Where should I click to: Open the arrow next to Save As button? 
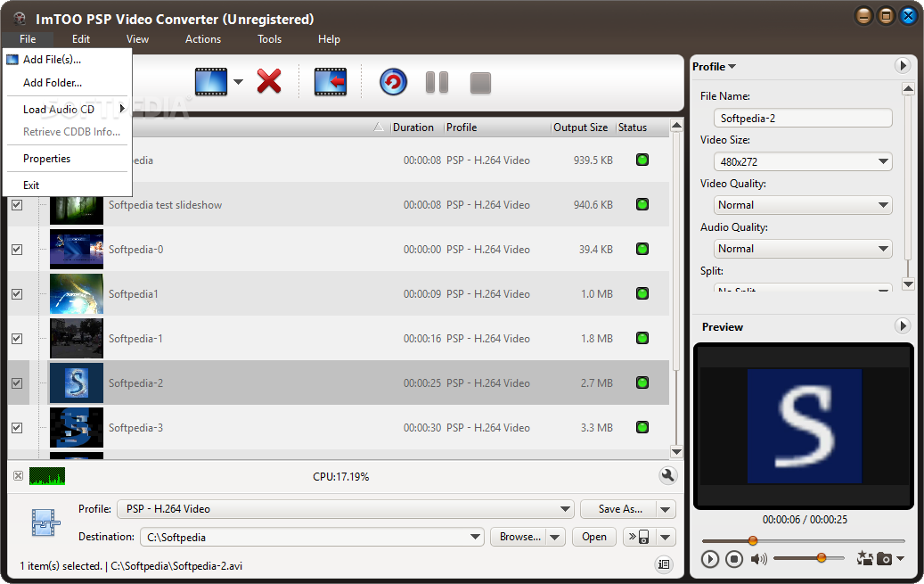click(666, 509)
